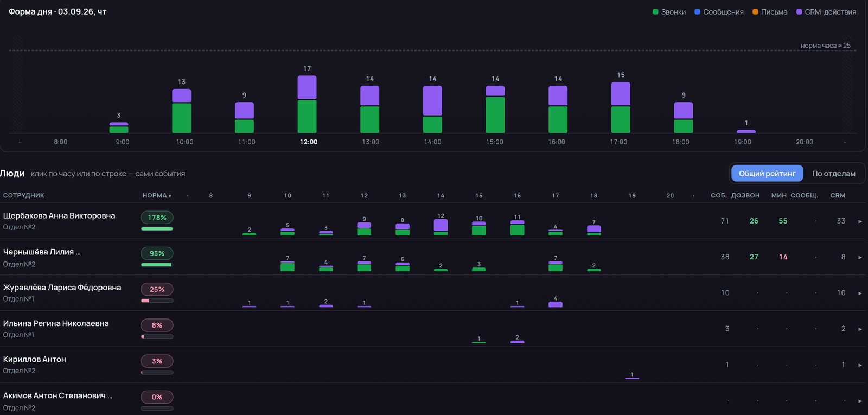Expand row of Кириллов Антон

[x=860, y=365]
